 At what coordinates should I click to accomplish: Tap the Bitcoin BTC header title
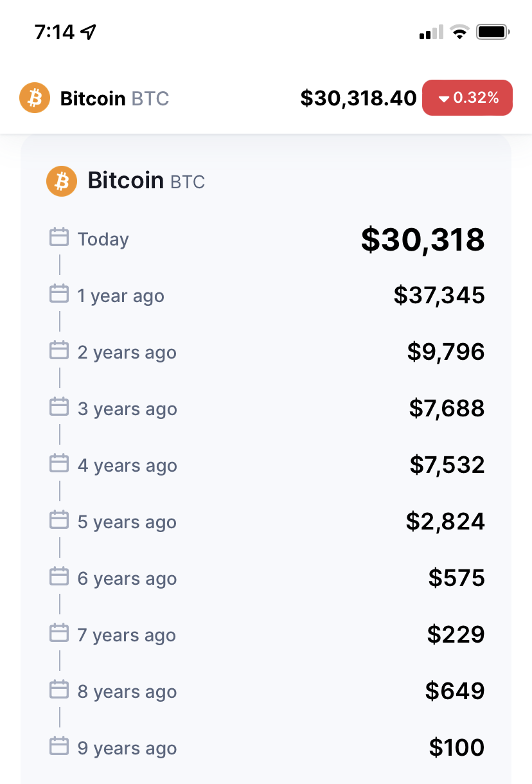[x=114, y=98]
